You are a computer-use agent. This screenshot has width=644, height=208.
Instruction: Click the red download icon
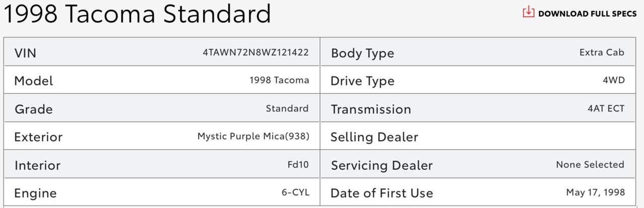(x=528, y=13)
